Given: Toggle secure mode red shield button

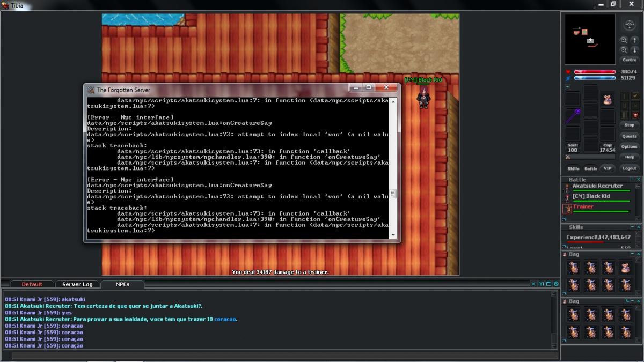Looking at the screenshot, I should point(635,115).
